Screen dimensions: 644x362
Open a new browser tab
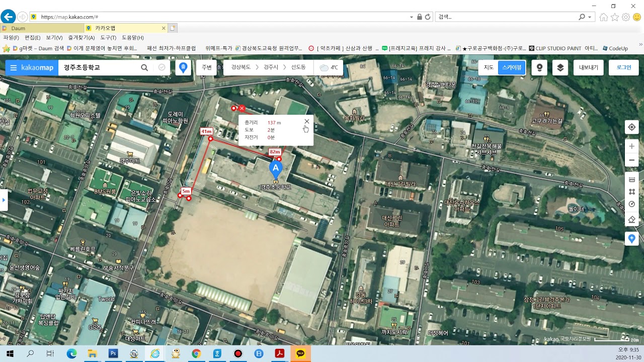pyautogui.click(x=173, y=28)
